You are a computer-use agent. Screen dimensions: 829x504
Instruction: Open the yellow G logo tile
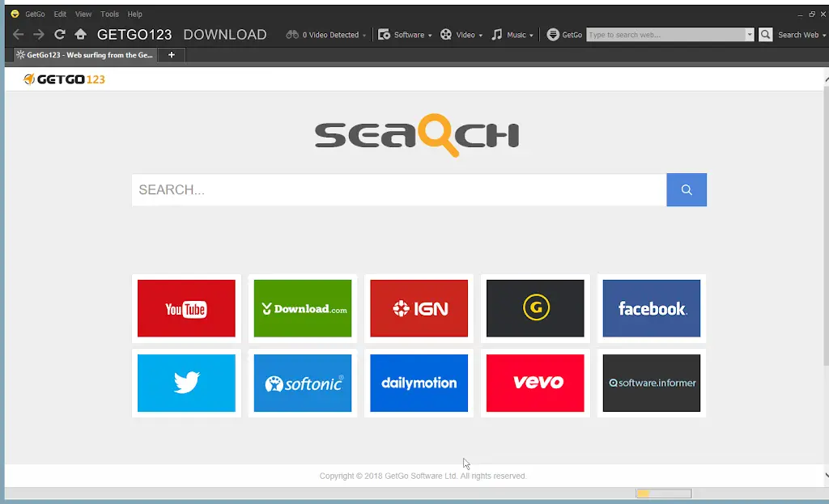535,308
